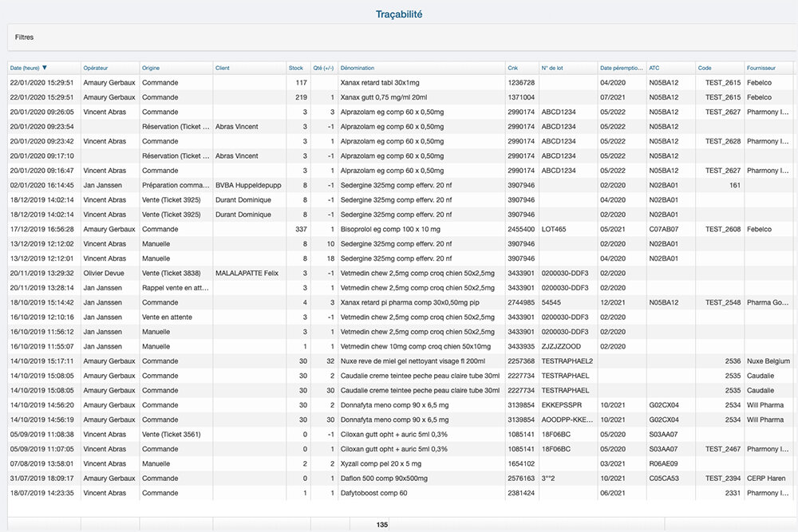Sort by the Opérateur column header
798x532 pixels.
(x=96, y=68)
